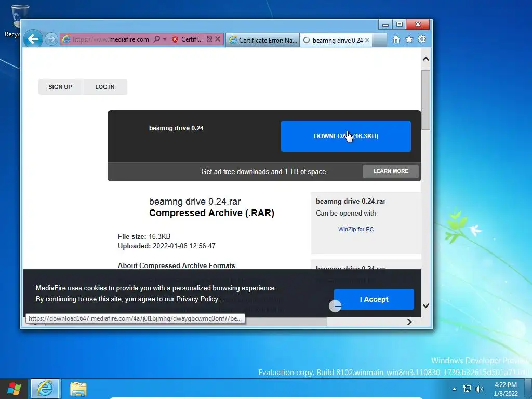Screen dimensions: 532x399
Task: Open the browser home page icon
Action: pyautogui.click(x=396, y=39)
